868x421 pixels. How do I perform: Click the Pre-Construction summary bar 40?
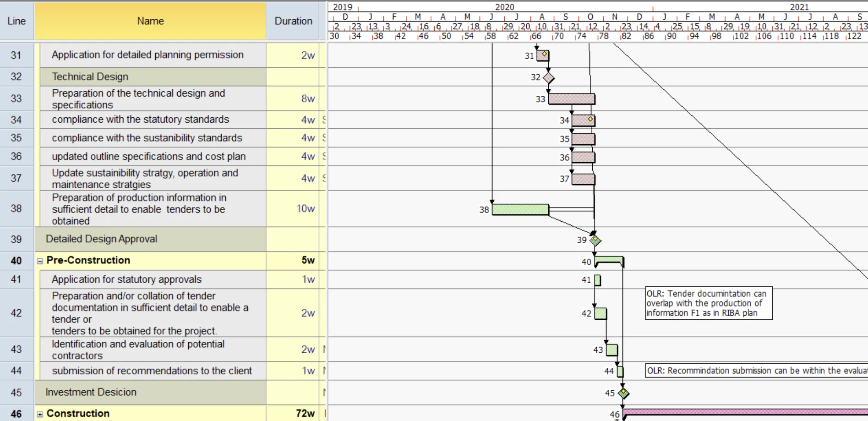tap(609, 260)
